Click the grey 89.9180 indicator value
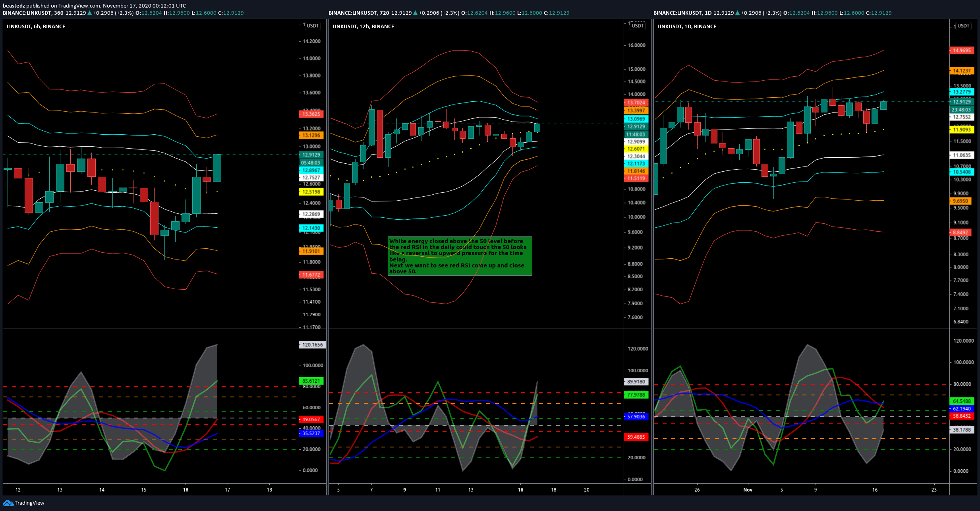980x511 pixels. click(636, 382)
